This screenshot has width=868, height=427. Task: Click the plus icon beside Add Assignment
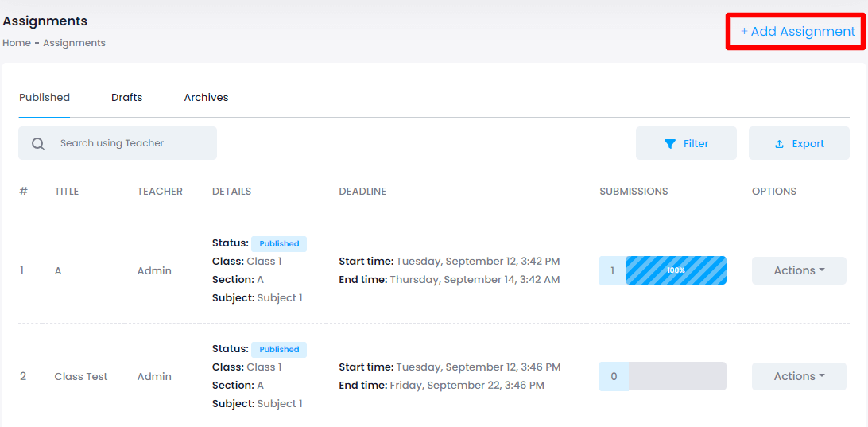pyautogui.click(x=744, y=32)
